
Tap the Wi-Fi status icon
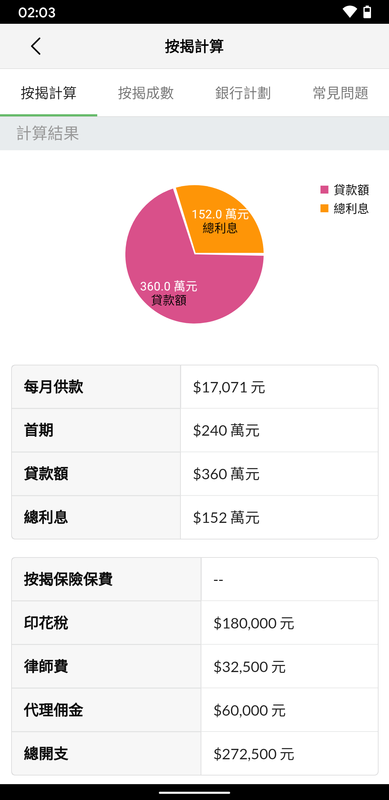[349, 12]
